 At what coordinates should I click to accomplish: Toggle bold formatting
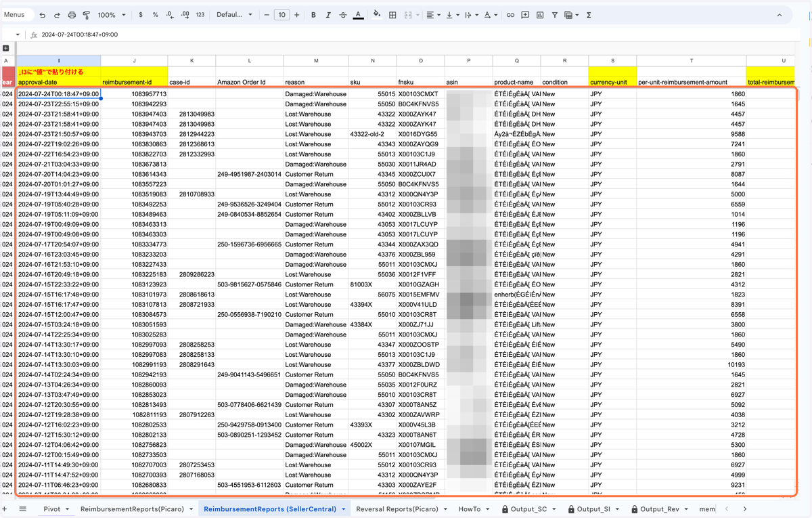pyautogui.click(x=313, y=15)
